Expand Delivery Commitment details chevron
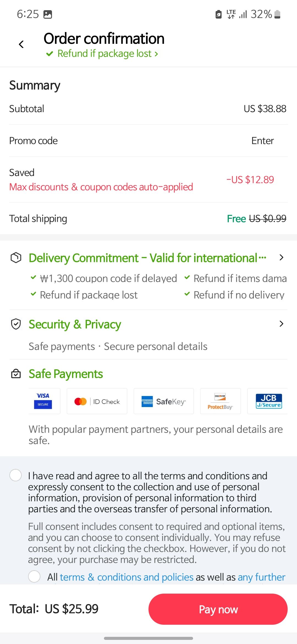 click(x=281, y=258)
